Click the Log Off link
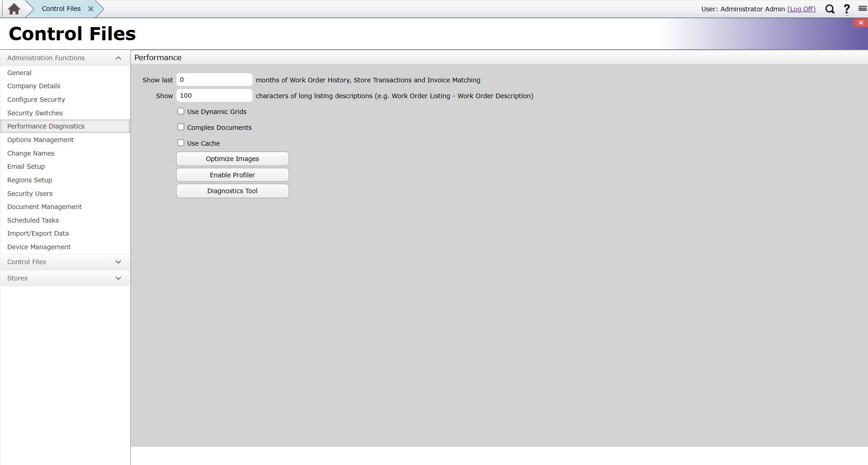Image resolution: width=868 pixels, height=465 pixels. [801, 9]
